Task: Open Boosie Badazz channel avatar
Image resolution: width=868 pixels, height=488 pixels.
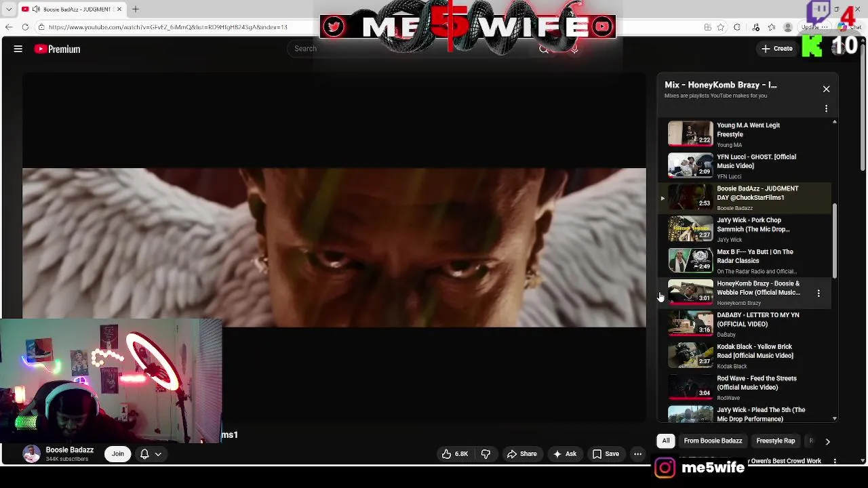Action: coord(31,454)
